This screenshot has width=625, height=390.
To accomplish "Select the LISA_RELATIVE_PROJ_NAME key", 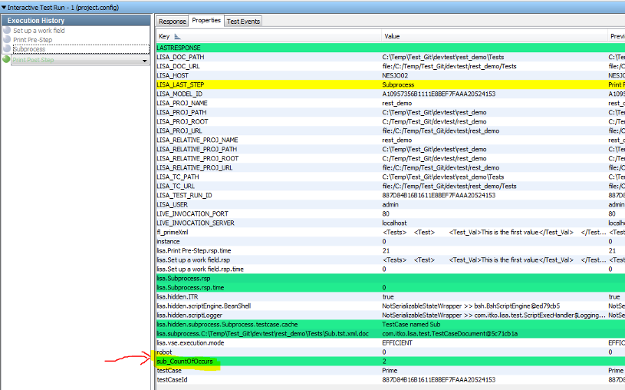I will [197, 140].
